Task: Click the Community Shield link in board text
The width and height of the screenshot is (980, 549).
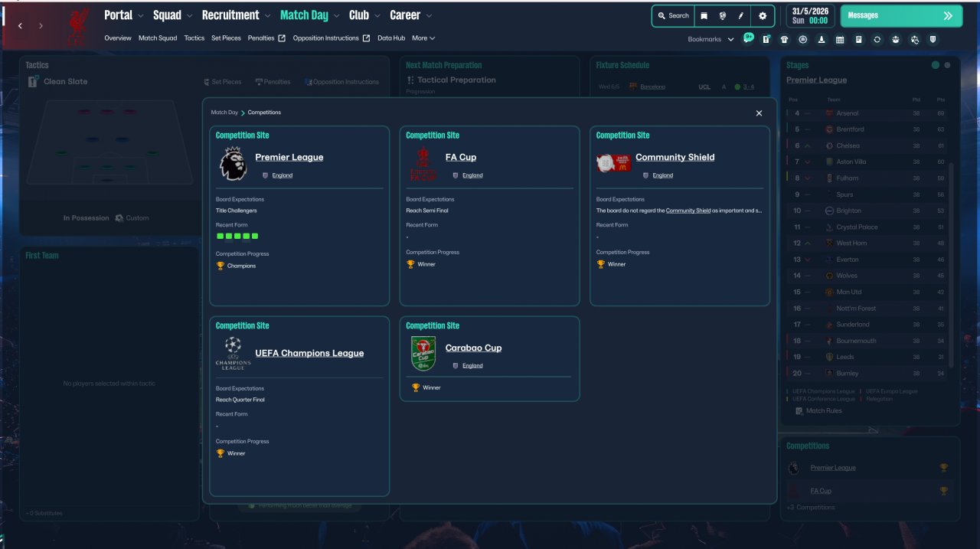Action: click(x=688, y=211)
